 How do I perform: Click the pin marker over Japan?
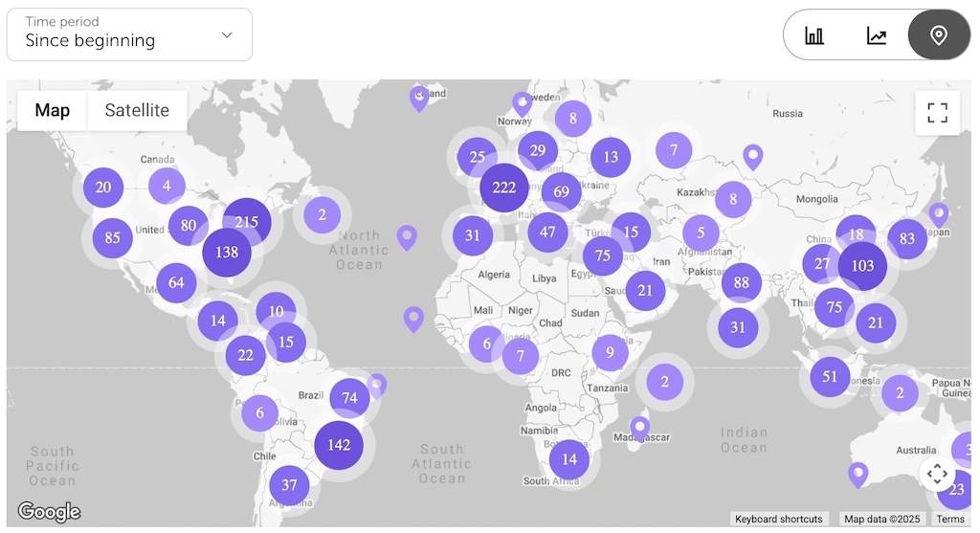click(x=939, y=213)
